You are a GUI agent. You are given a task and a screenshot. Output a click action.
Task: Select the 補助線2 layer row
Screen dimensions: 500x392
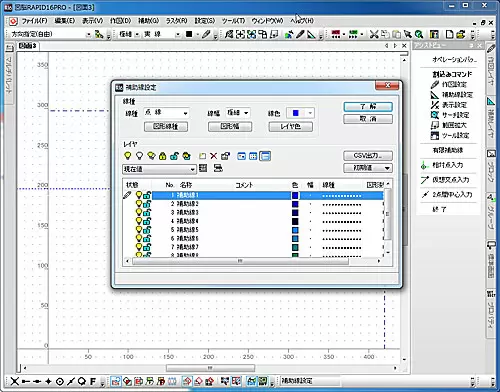tap(267, 204)
